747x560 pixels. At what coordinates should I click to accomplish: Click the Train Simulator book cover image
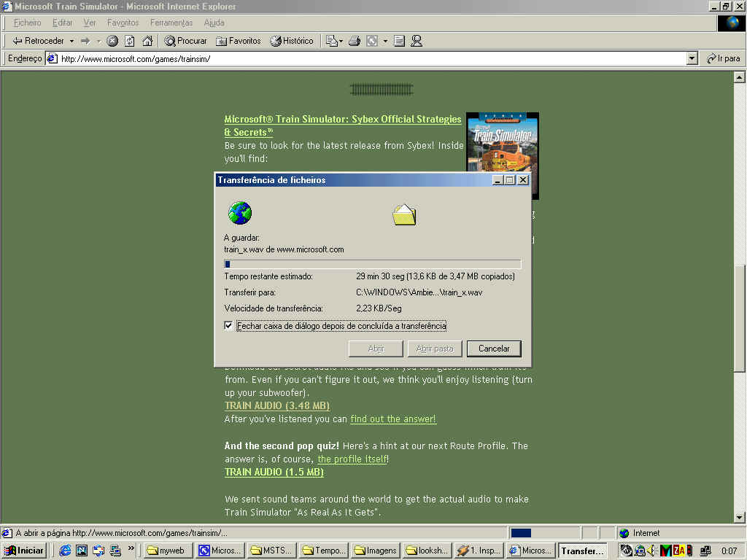[502, 142]
